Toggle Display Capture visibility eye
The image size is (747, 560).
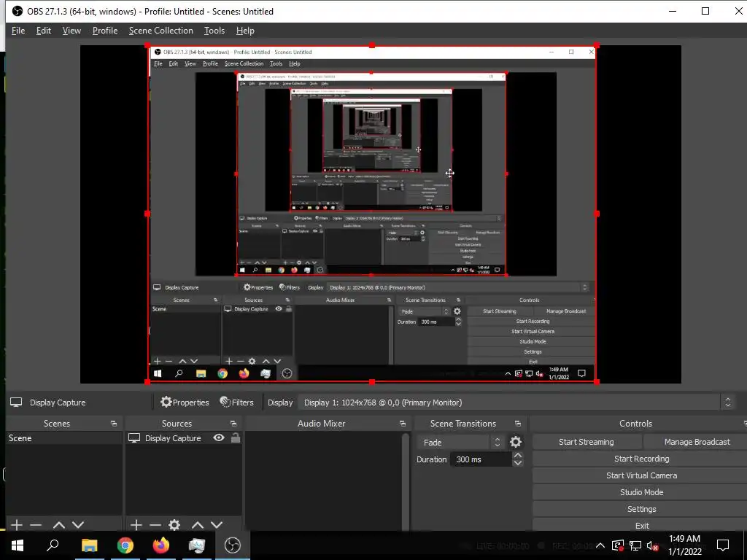coord(219,437)
